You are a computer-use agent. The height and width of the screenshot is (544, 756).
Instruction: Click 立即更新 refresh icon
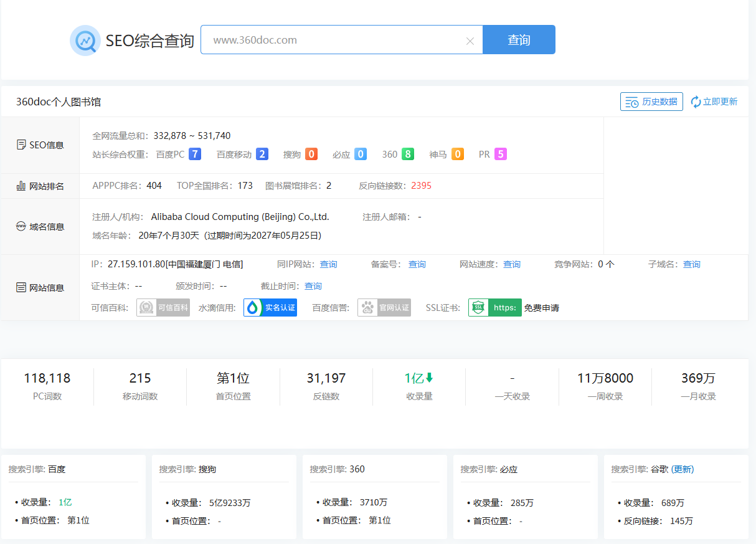point(696,102)
